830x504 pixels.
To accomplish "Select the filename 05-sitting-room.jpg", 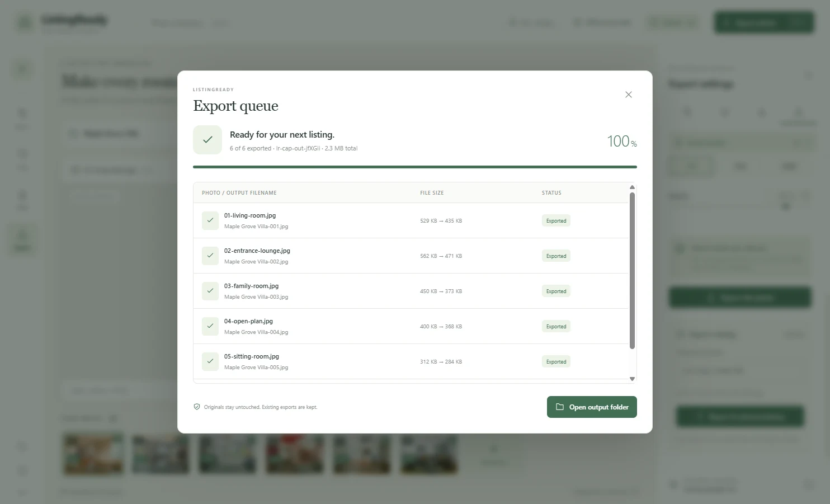I will coord(252,356).
